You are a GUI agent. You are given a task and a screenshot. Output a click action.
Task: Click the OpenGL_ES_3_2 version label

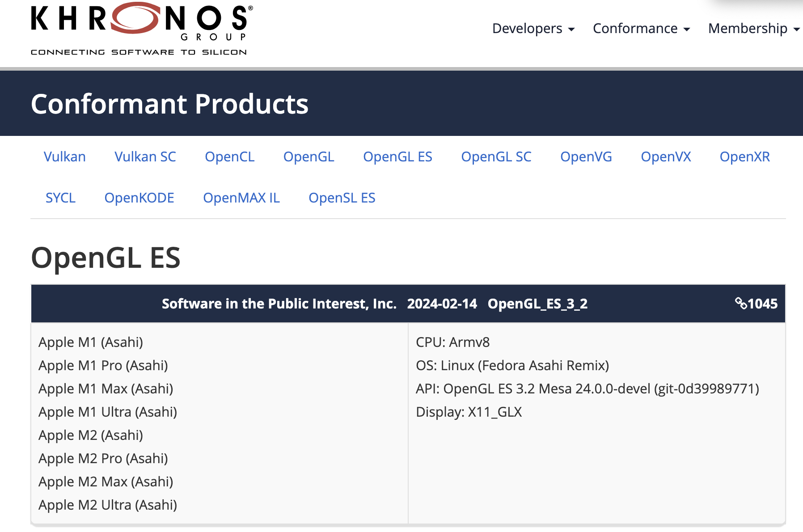[x=537, y=304]
